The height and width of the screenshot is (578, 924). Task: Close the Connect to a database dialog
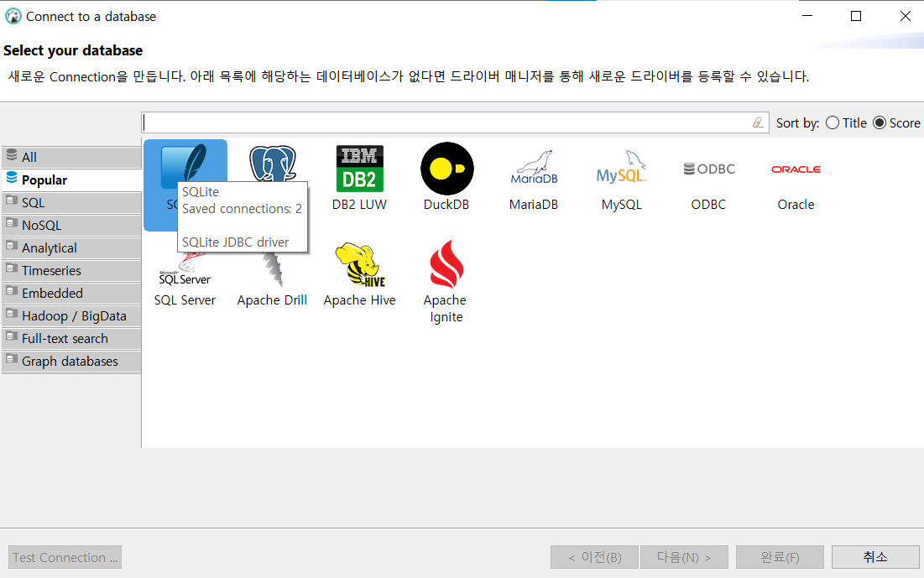coord(906,16)
